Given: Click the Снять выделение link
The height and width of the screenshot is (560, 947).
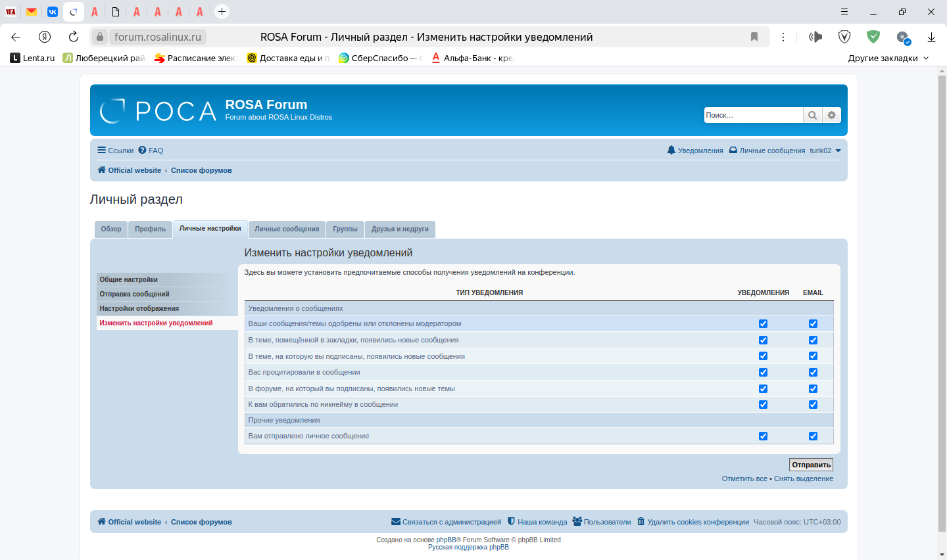Looking at the screenshot, I should (x=804, y=478).
